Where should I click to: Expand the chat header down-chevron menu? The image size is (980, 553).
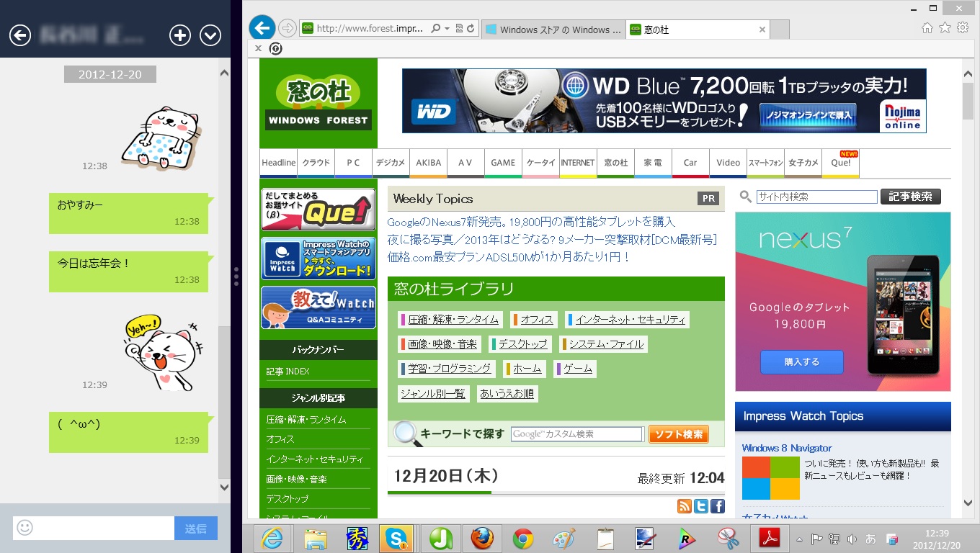[x=210, y=35]
